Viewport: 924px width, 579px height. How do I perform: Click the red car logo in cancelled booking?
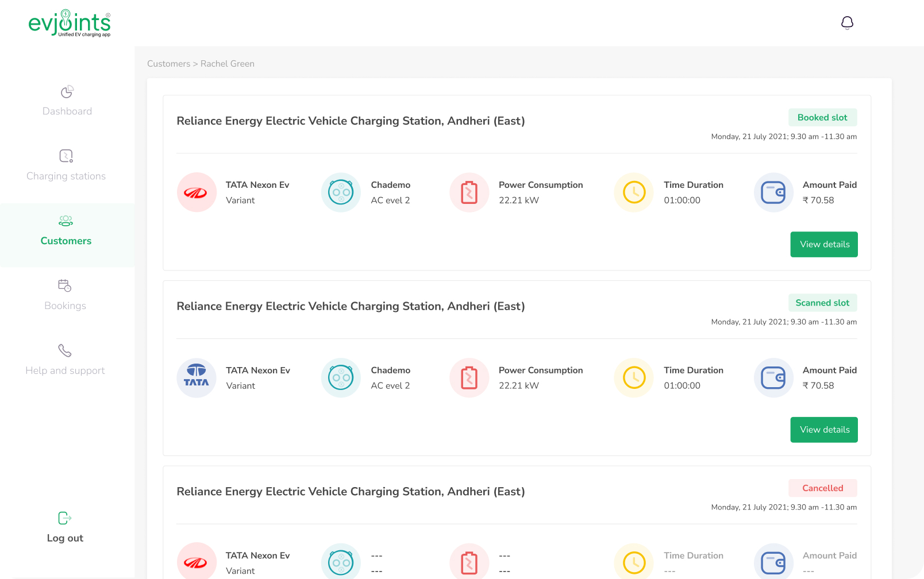click(197, 562)
